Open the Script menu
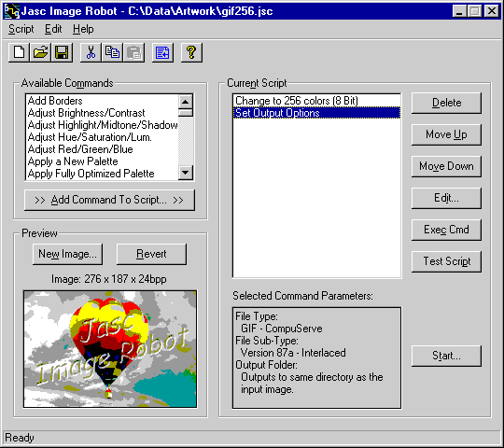Screen dimensions: 504x448 pyautogui.click(x=21, y=29)
